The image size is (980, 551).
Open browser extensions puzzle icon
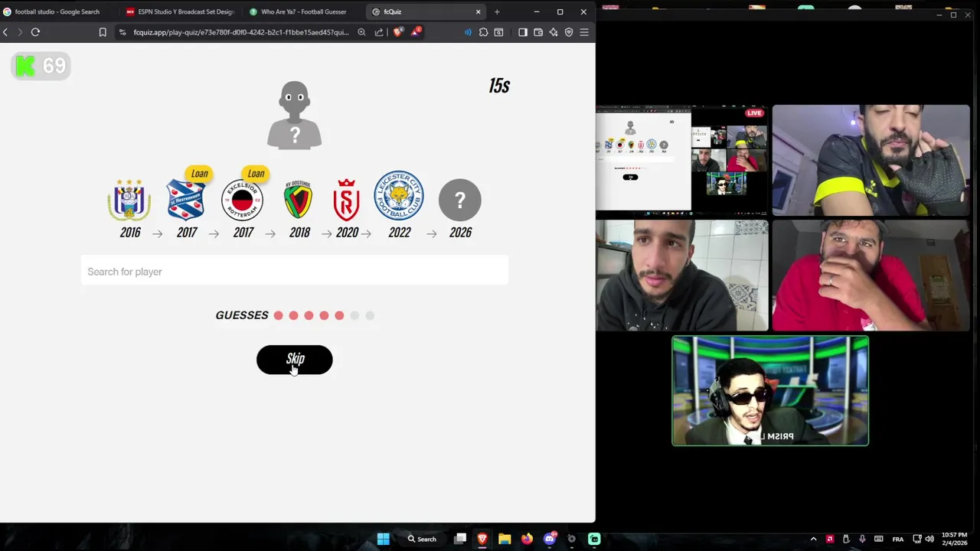(x=483, y=32)
